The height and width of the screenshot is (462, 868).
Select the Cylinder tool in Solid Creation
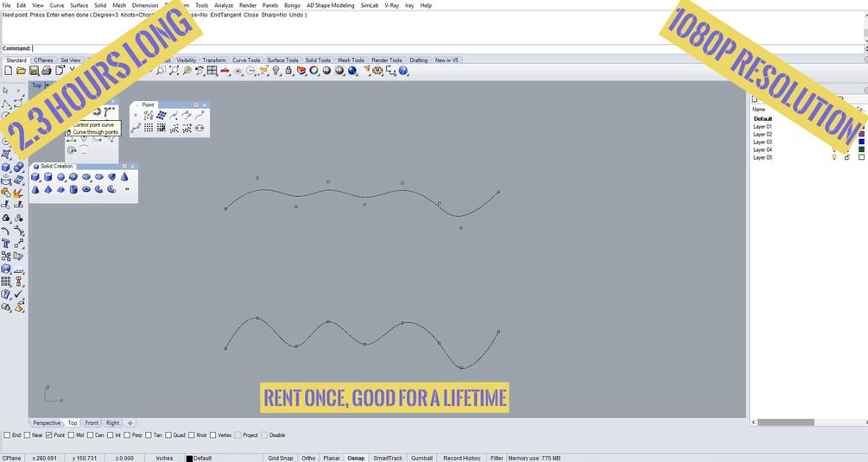point(48,177)
